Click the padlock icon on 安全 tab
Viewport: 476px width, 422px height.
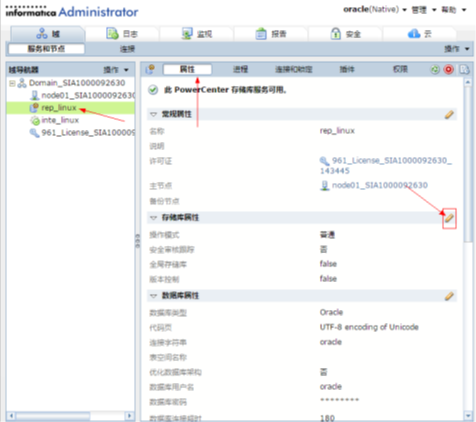coord(335,34)
